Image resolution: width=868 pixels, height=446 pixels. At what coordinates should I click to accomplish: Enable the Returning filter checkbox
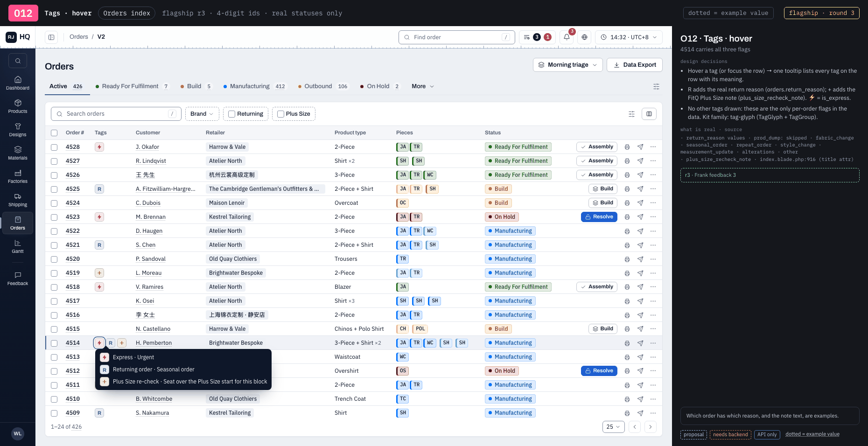point(231,114)
